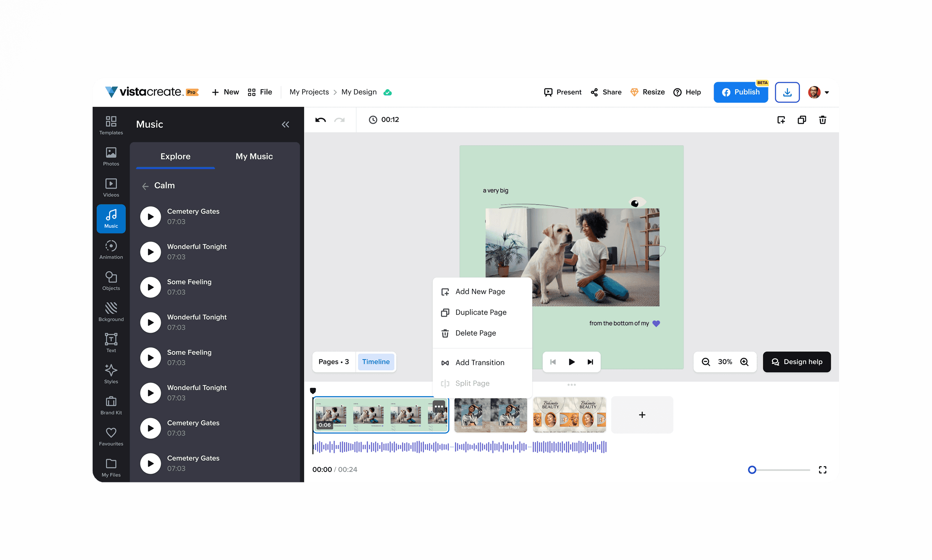Click the Design help button
The image size is (932, 560).
(796, 362)
